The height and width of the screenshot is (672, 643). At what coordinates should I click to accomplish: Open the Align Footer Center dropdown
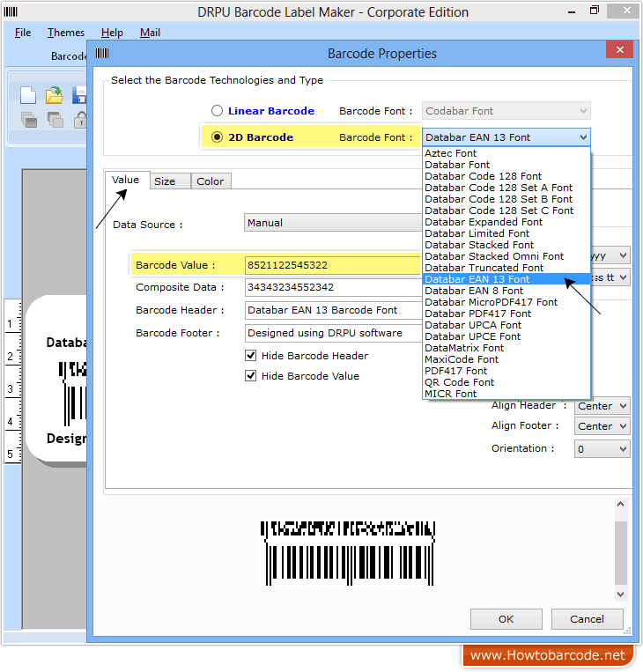(602, 426)
